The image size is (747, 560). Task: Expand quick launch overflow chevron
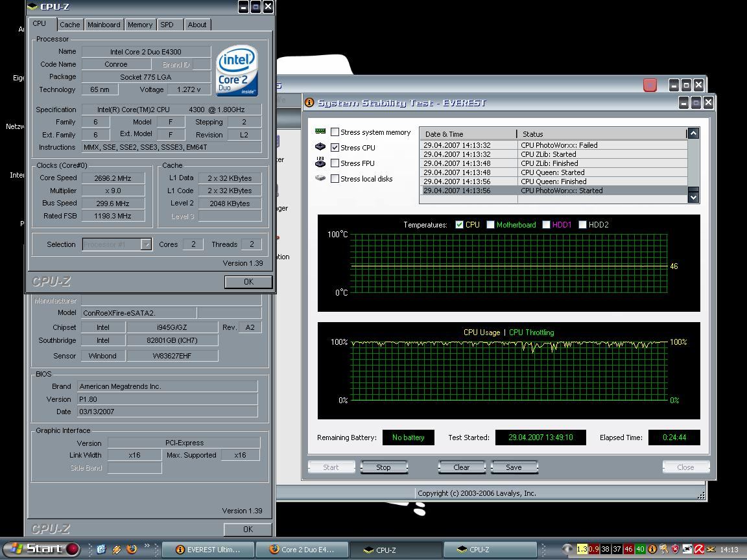147,546
